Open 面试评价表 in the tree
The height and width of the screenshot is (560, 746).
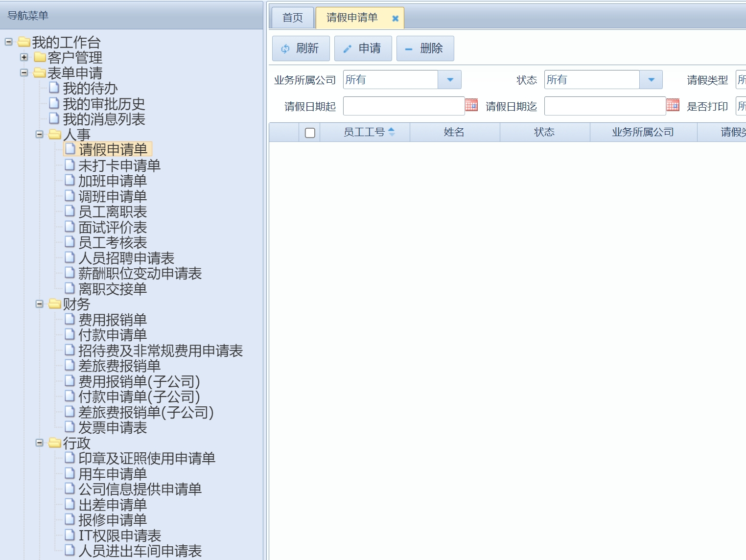[x=113, y=227]
